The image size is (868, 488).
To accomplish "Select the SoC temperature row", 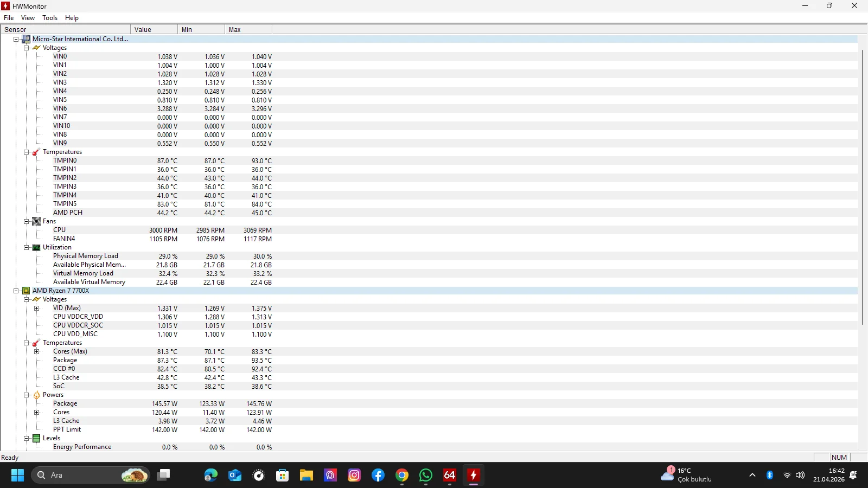I will click(429, 386).
